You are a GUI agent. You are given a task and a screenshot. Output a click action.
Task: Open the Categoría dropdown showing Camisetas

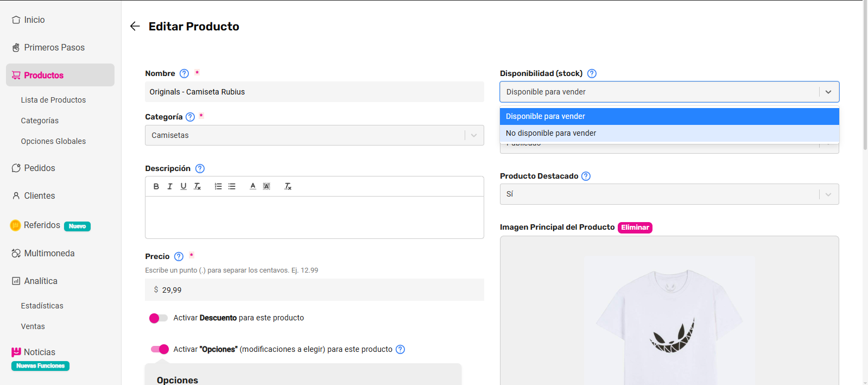point(314,135)
